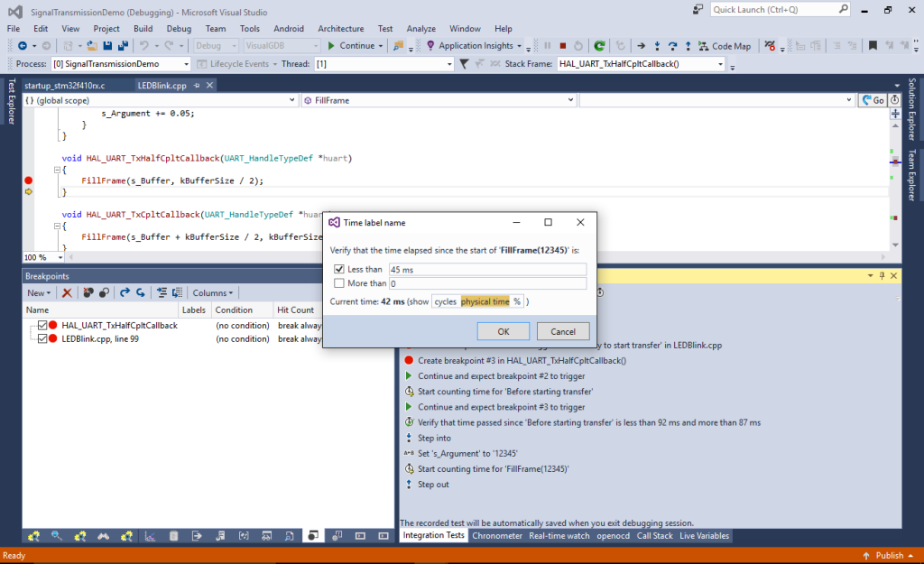Disable the HAL_UART_TxHalfCpltCallback breakpoint checkbox
The height and width of the screenshot is (564, 924).
pyautogui.click(x=42, y=326)
